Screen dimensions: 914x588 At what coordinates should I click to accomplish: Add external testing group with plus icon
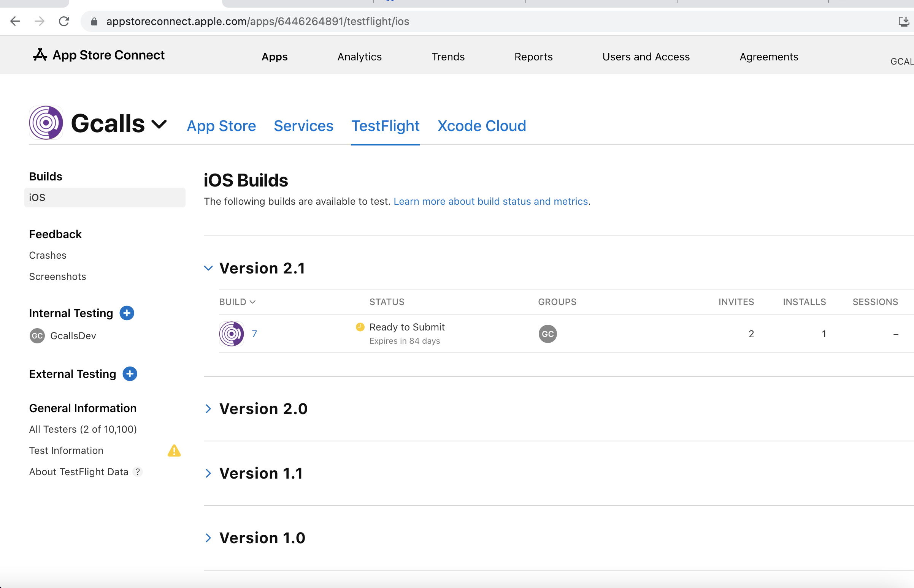point(130,374)
